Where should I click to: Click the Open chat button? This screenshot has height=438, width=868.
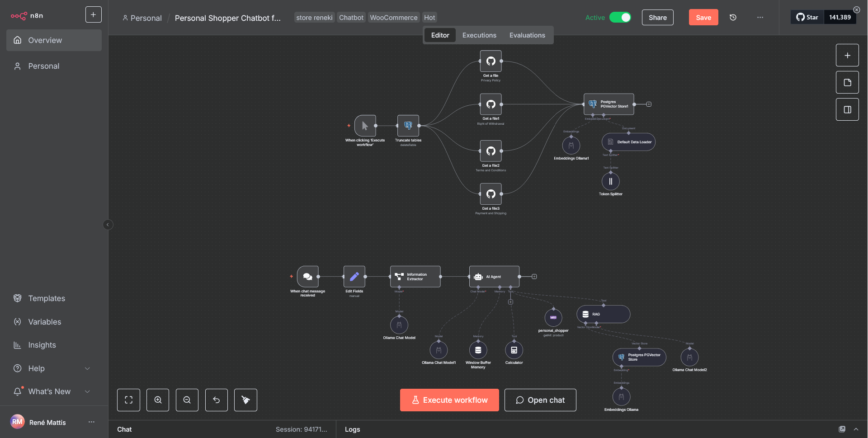tap(540, 400)
